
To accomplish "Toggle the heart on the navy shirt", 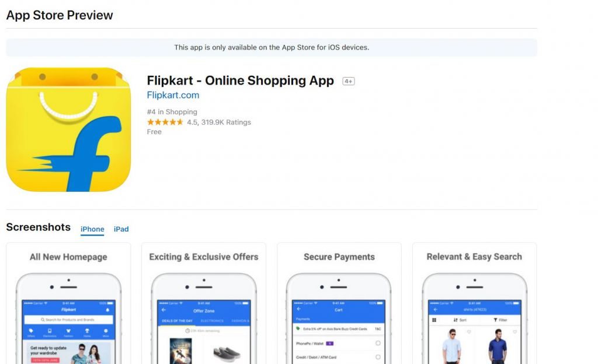I will 515,332.
